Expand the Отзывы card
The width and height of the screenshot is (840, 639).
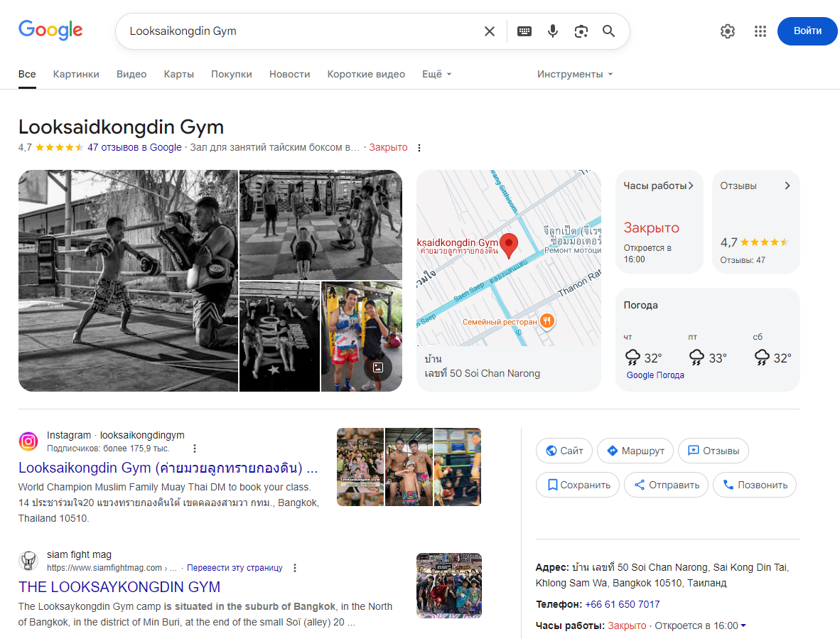click(755, 222)
